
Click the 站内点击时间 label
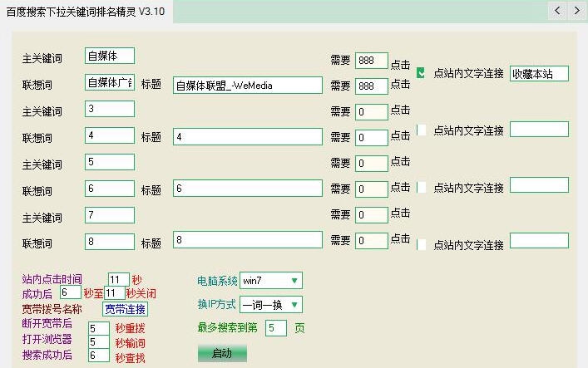(52, 279)
